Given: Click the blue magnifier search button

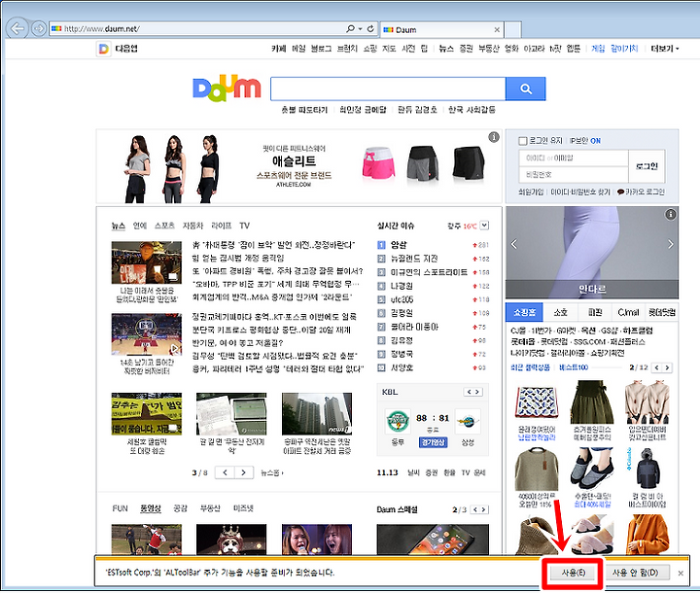Looking at the screenshot, I should [525, 88].
